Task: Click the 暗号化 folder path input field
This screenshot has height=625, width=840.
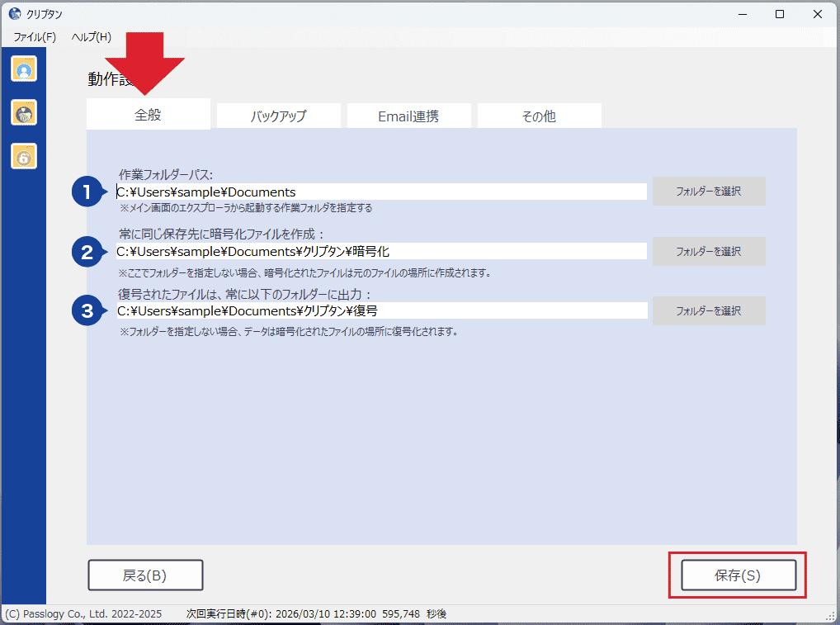Action: 380,251
